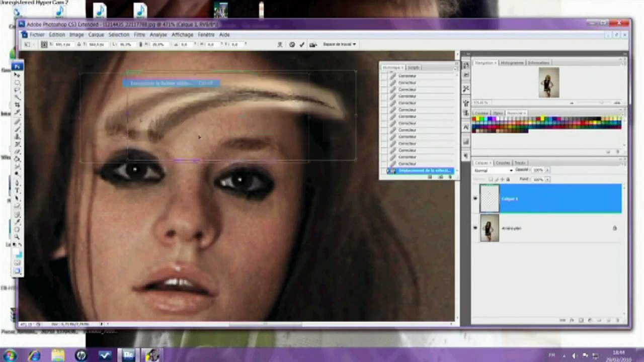The height and width of the screenshot is (362, 644).
Task: Open Internet Explorer from the taskbar
Action: pyautogui.click(x=34, y=355)
